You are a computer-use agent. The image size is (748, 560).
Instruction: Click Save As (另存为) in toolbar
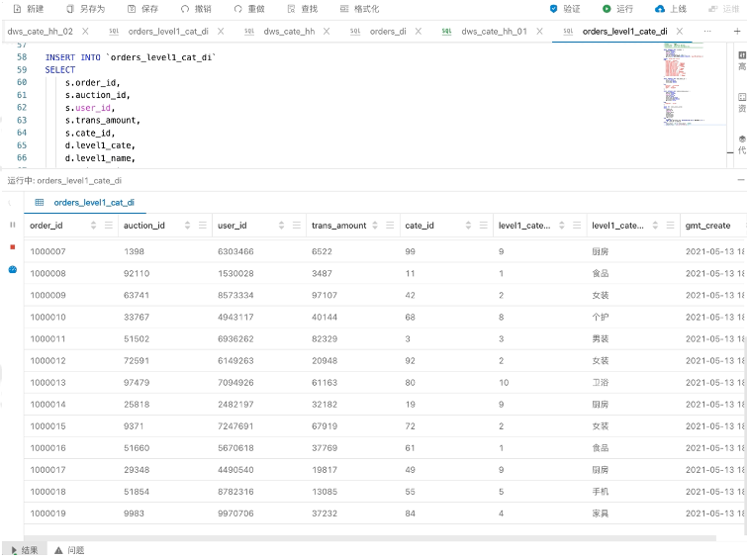85,9
